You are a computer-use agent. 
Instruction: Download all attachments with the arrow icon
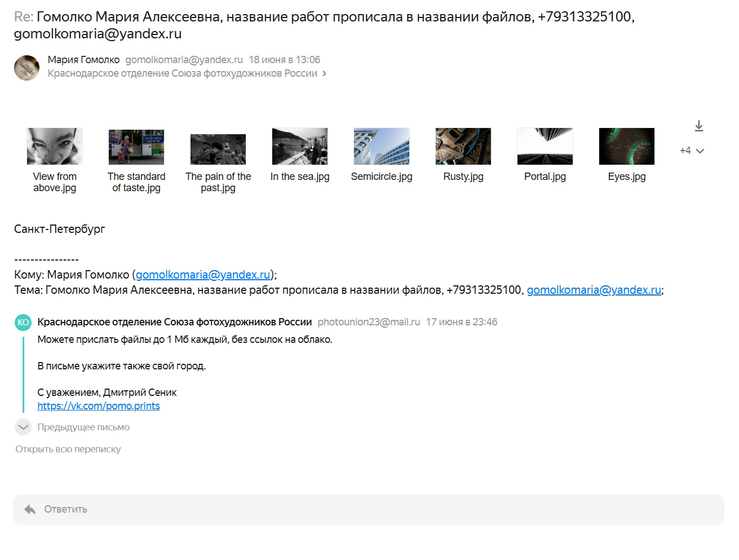698,126
